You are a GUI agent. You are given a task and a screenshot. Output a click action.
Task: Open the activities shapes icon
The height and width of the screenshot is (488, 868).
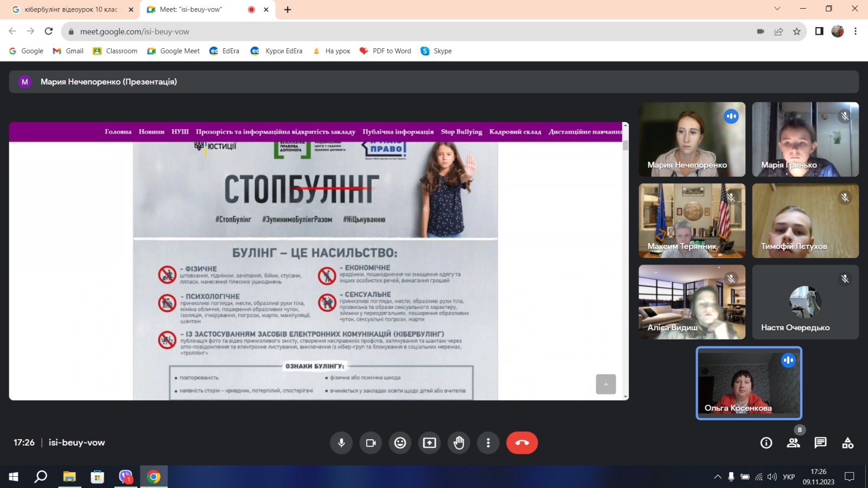(x=847, y=443)
